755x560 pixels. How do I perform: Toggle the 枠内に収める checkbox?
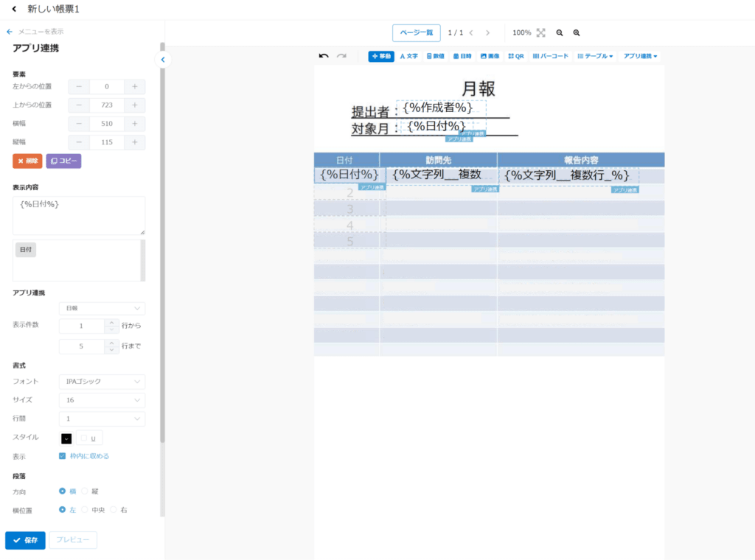(63, 456)
